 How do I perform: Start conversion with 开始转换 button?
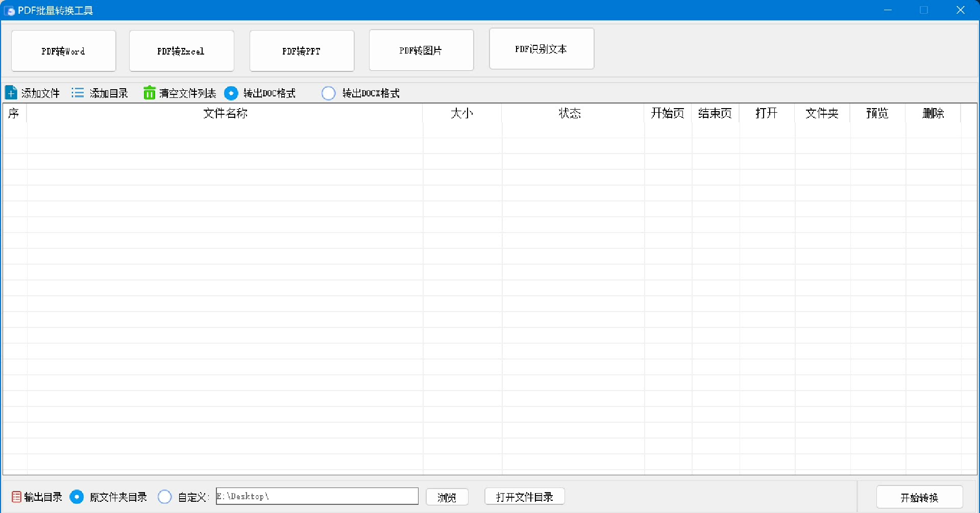919,497
